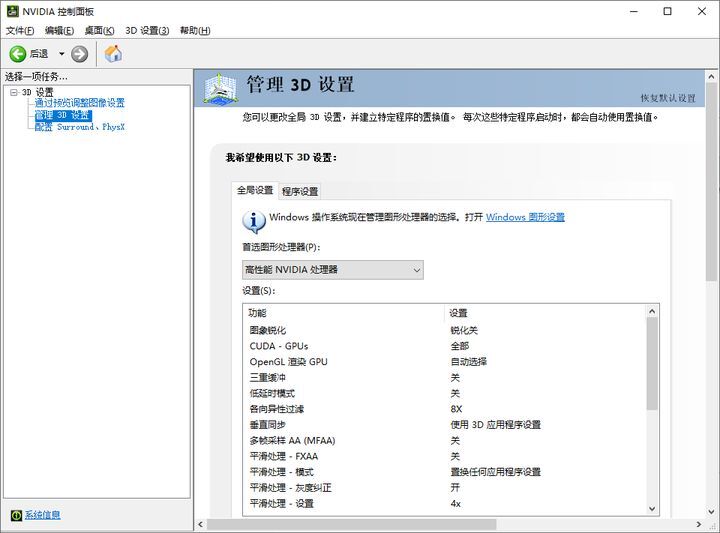Click the gray Forward arrow icon
720x533 pixels.
[79, 54]
